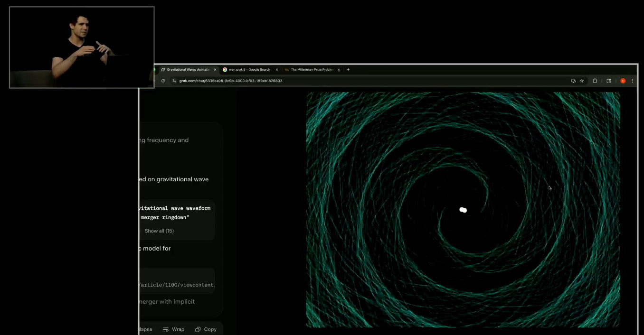Click "merger with Implicit" text line
Image resolution: width=644 pixels, height=335 pixels.
(167, 301)
